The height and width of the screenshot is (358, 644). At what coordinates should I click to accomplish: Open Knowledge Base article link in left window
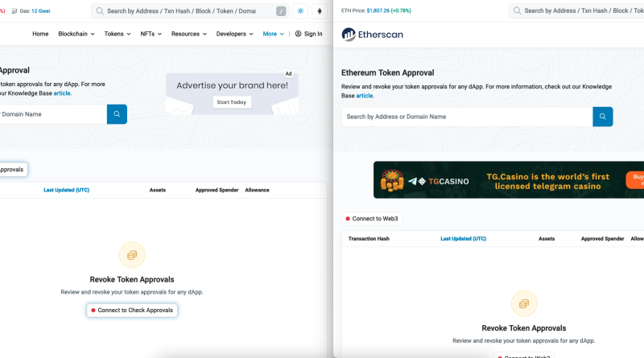click(x=62, y=93)
